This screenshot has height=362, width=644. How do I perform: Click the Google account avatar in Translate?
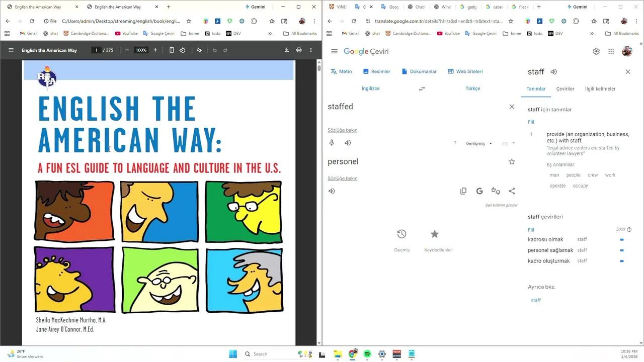627,51
